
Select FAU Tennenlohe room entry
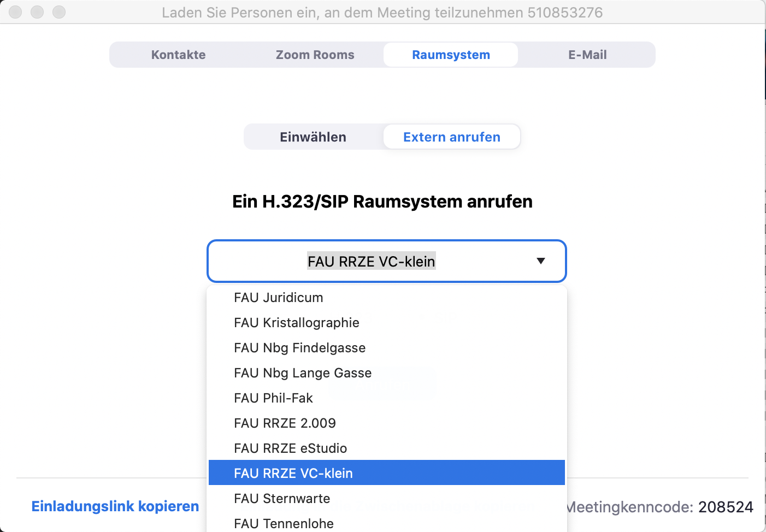click(x=284, y=523)
